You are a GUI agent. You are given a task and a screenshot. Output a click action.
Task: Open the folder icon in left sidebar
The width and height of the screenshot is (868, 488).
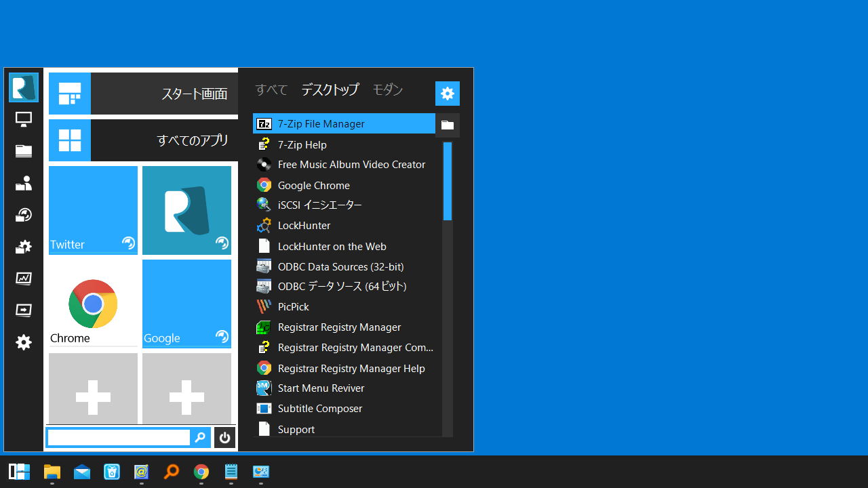[24, 151]
